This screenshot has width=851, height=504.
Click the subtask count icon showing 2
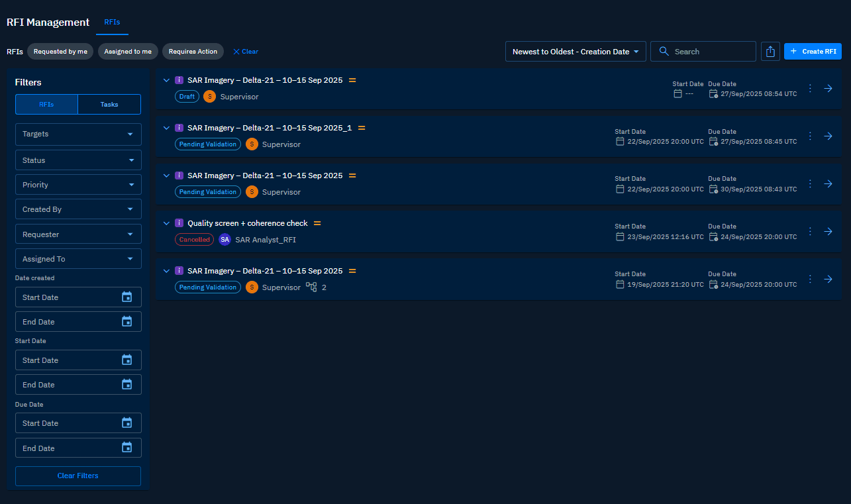tap(312, 287)
